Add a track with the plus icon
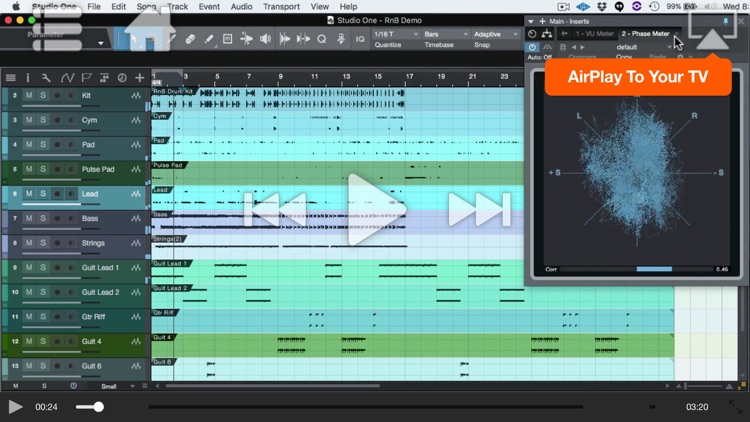750x422 pixels. click(x=140, y=78)
